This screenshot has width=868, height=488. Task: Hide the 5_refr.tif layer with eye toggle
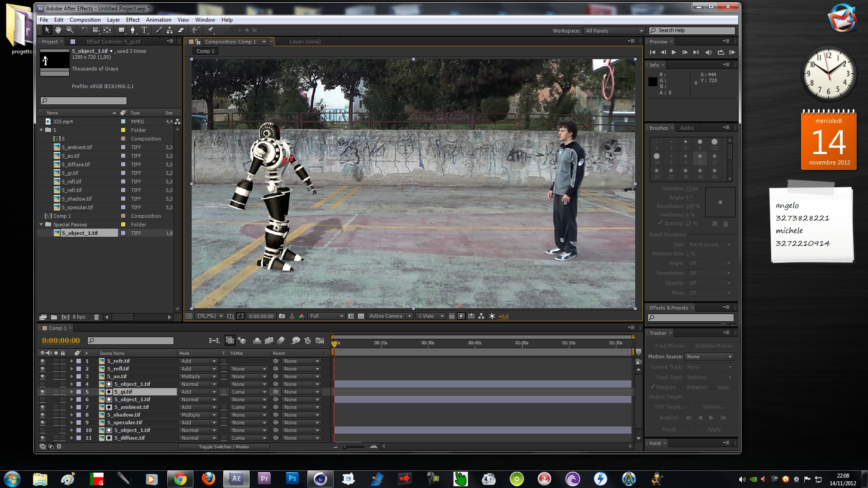42,361
